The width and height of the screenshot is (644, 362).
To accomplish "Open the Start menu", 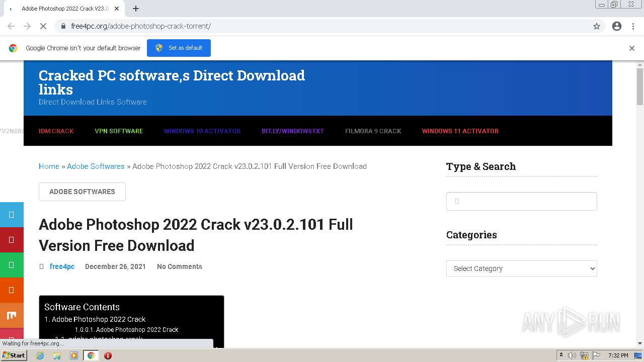I will pyautogui.click(x=14, y=355).
